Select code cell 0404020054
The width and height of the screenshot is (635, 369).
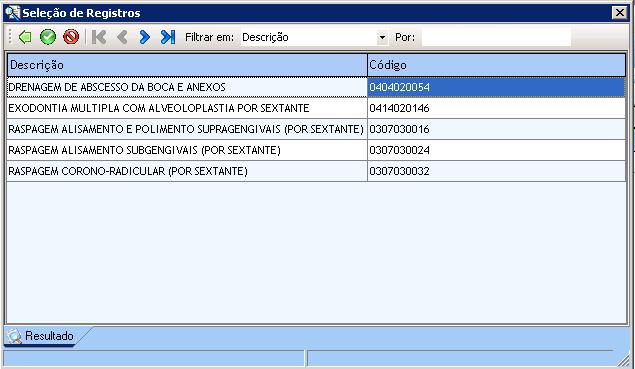[496, 87]
